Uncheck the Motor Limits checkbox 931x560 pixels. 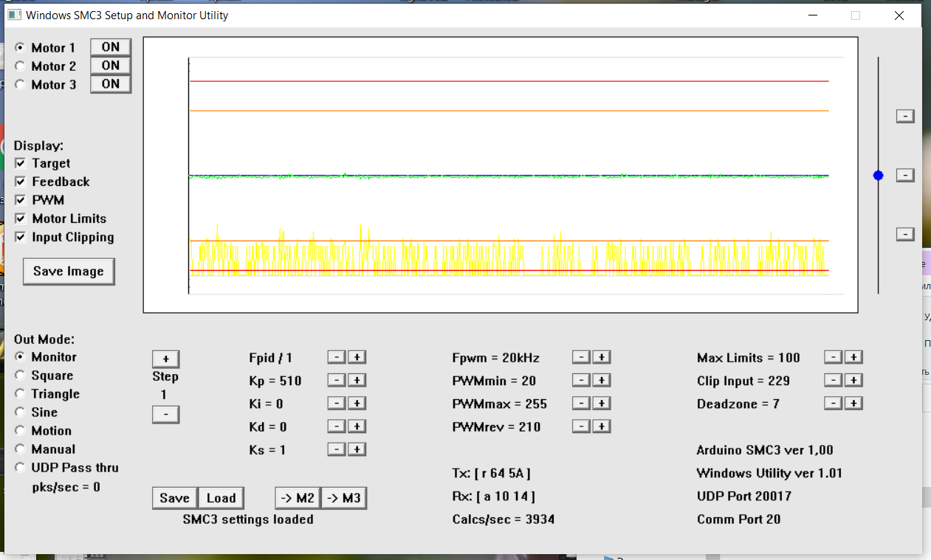coord(21,218)
